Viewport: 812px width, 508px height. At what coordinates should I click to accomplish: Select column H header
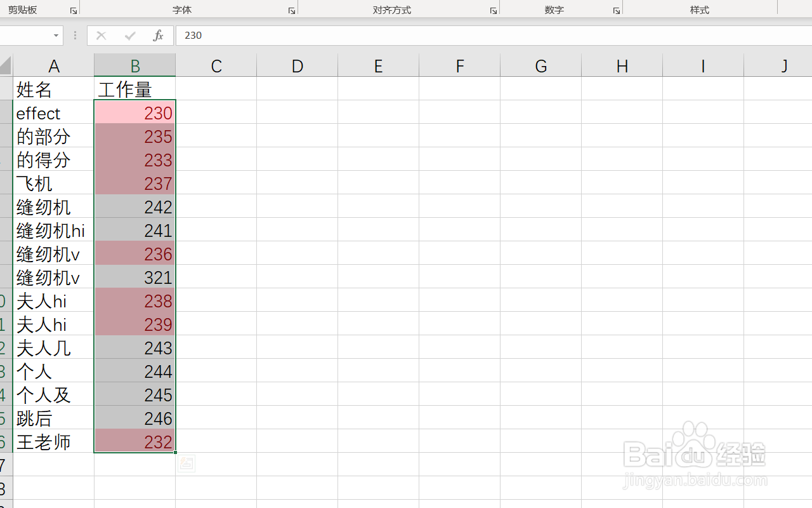tap(622, 65)
